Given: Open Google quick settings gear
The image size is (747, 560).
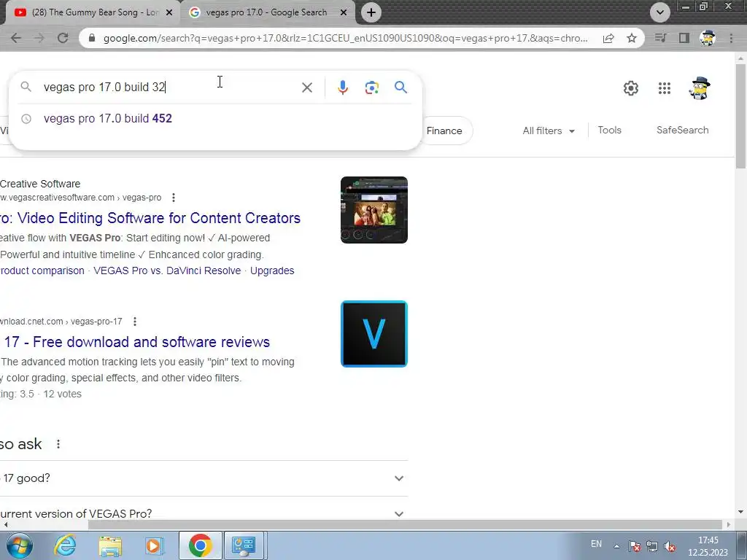Looking at the screenshot, I should tap(631, 88).
